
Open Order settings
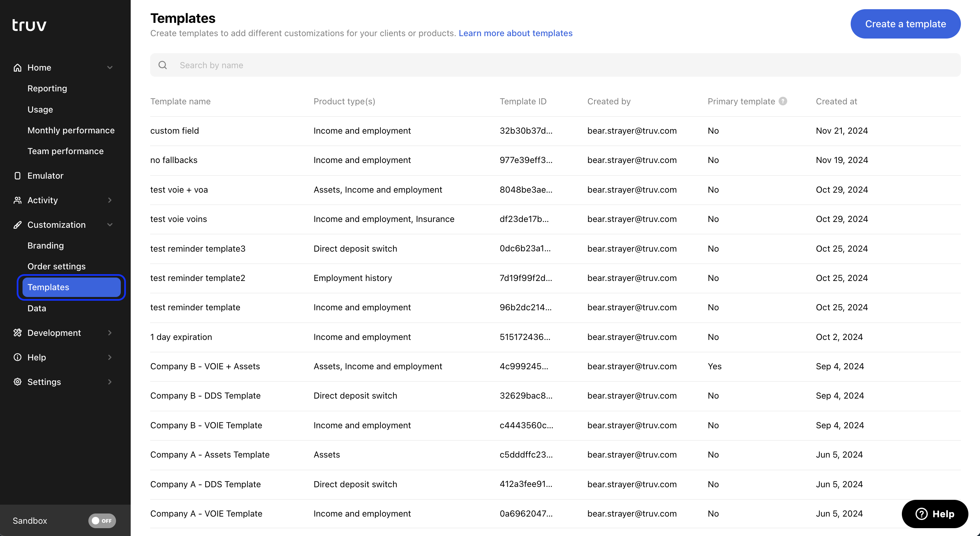(x=56, y=267)
